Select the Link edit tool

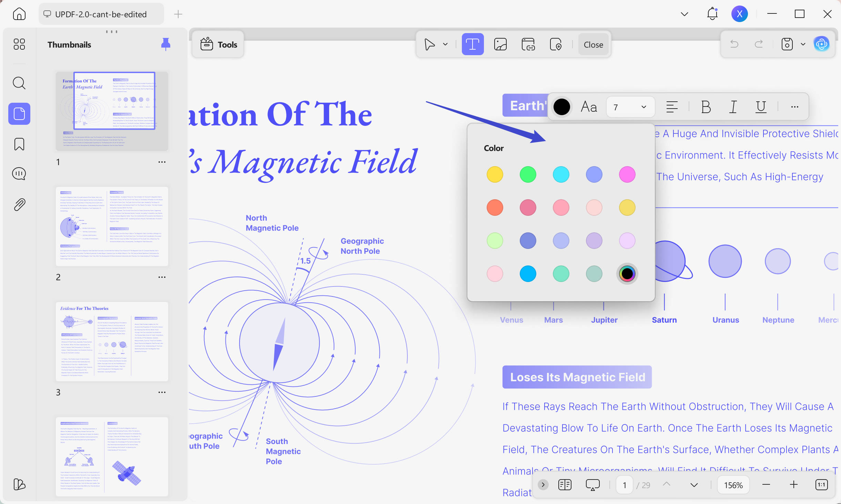528,44
